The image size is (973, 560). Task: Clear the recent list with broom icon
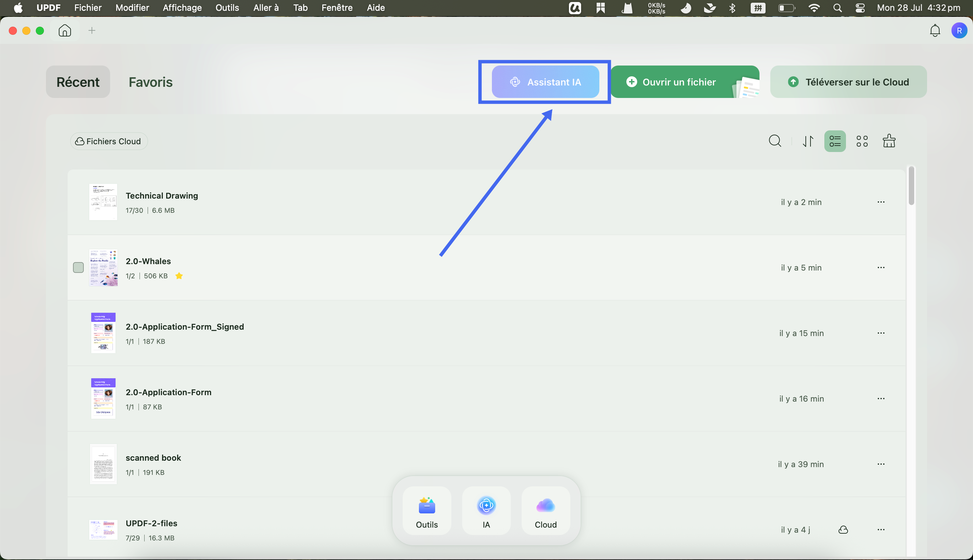889,141
